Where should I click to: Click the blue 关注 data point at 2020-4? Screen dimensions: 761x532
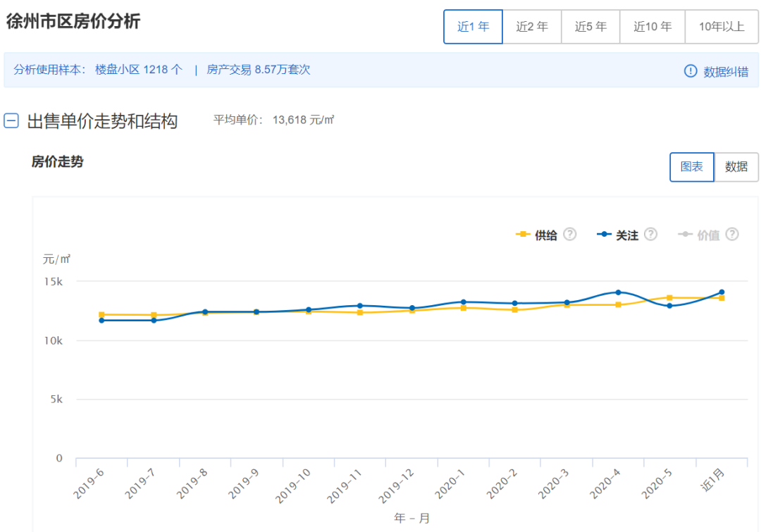point(619,292)
